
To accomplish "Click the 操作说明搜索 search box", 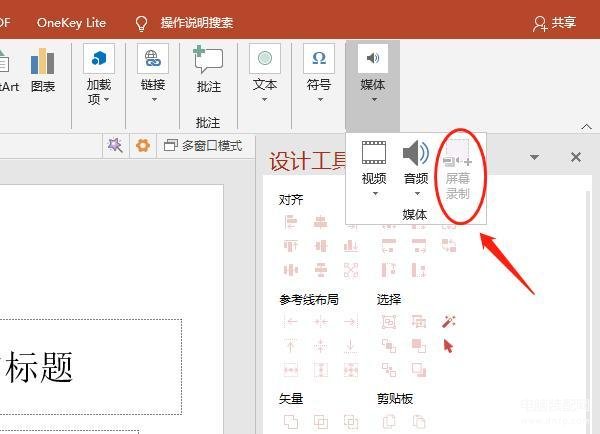I will (x=197, y=23).
